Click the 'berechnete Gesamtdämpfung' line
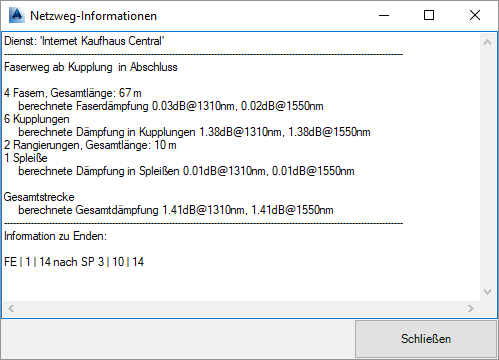The height and width of the screenshot is (360, 499). [176, 210]
